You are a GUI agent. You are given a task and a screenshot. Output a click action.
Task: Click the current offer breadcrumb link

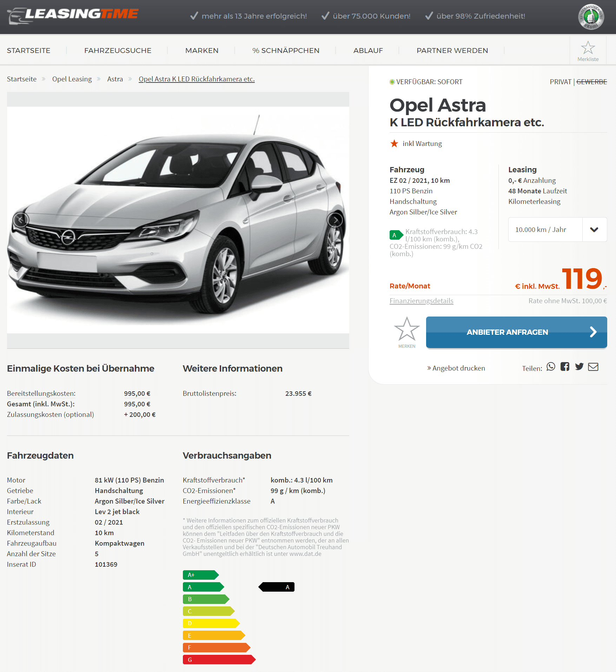197,79
